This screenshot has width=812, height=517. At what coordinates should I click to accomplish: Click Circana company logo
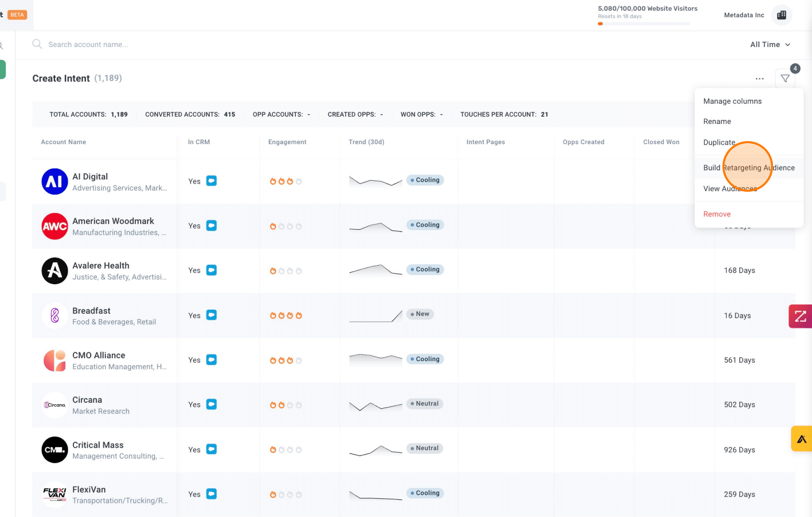click(x=55, y=405)
